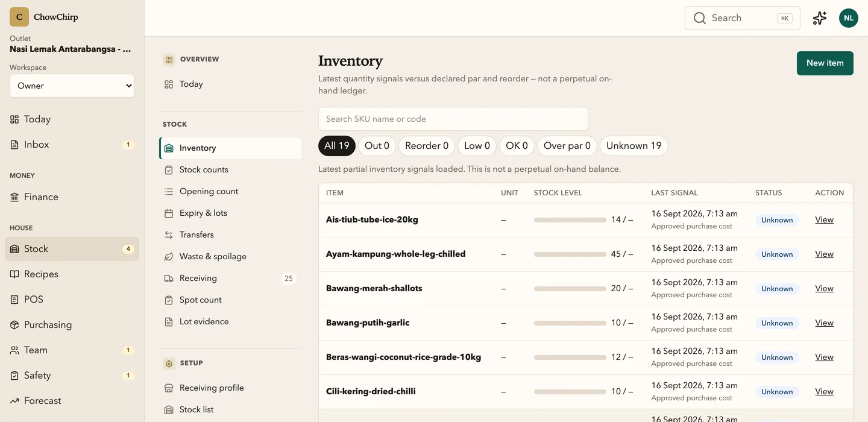
Task: Open Stock list under Setup
Action: (230, 410)
